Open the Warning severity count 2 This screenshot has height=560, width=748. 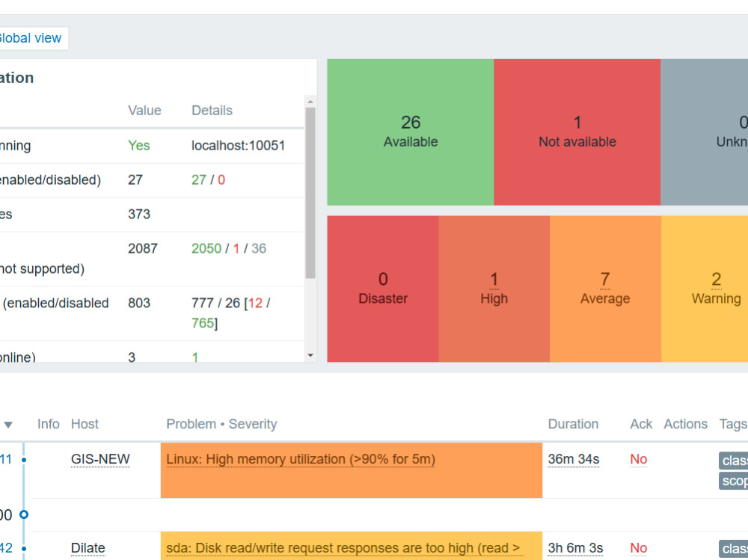[x=716, y=280]
